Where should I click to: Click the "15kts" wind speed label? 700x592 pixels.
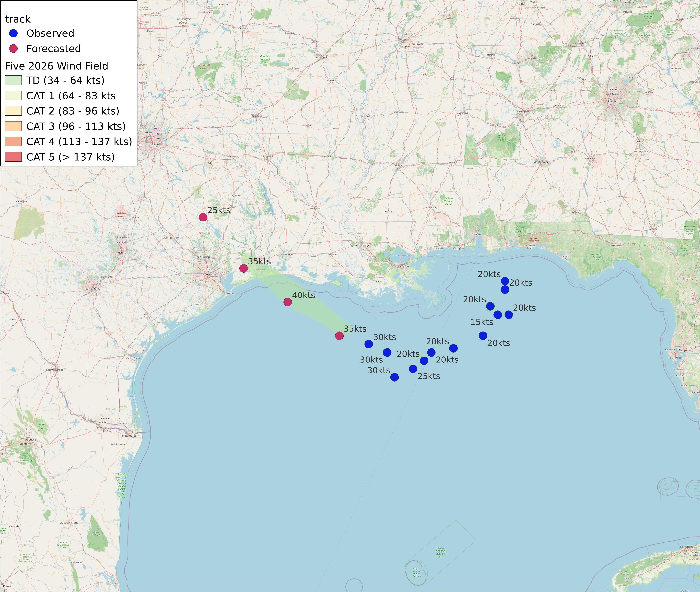point(482,322)
